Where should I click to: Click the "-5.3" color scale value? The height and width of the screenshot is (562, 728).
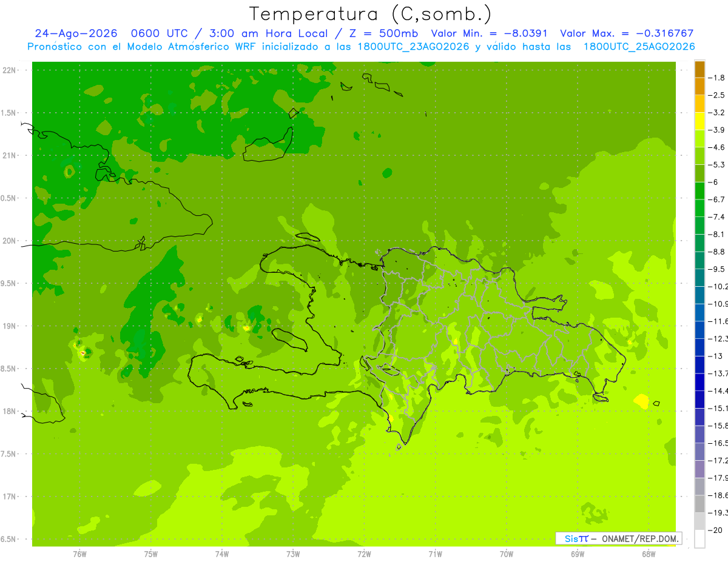click(x=716, y=165)
